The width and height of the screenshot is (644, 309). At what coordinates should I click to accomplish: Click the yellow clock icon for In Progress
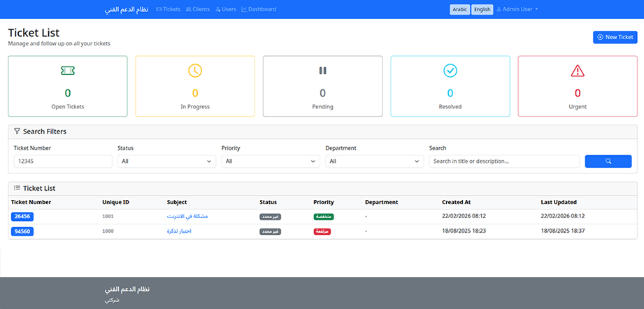(195, 71)
